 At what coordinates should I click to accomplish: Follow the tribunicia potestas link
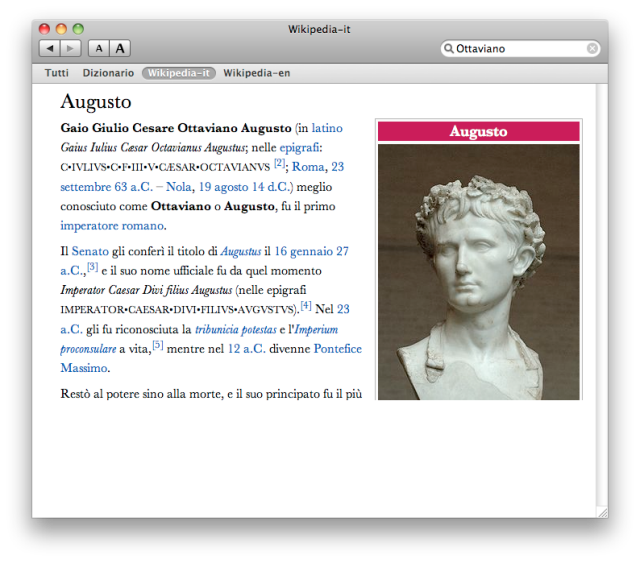tap(236, 329)
